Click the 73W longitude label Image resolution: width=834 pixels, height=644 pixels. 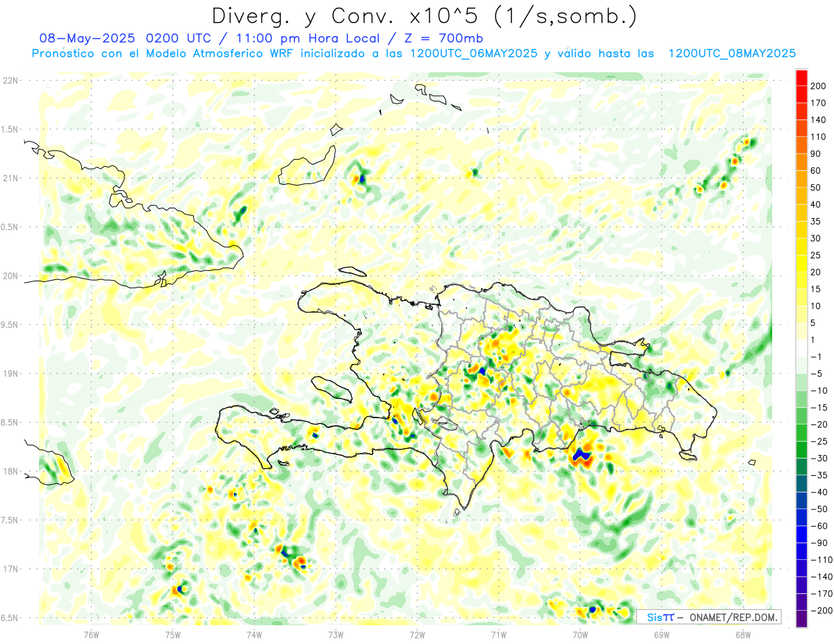click(x=336, y=634)
